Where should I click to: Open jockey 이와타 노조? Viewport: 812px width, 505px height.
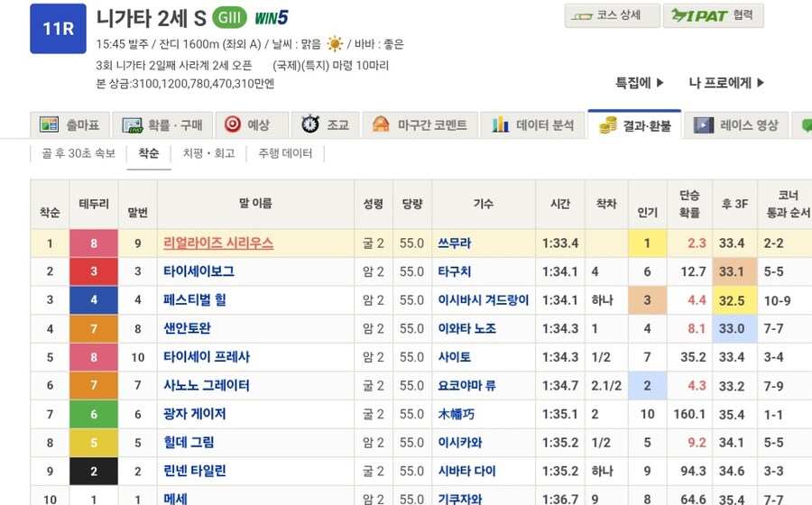(466, 328)
